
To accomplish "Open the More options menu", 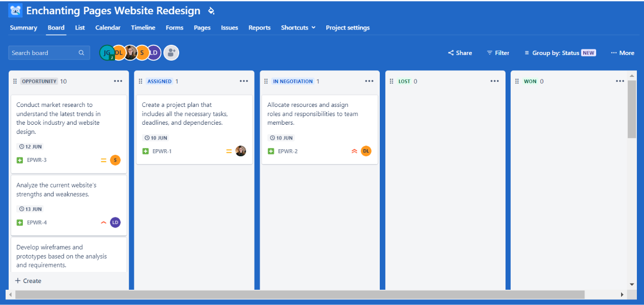I will [623, 53].
